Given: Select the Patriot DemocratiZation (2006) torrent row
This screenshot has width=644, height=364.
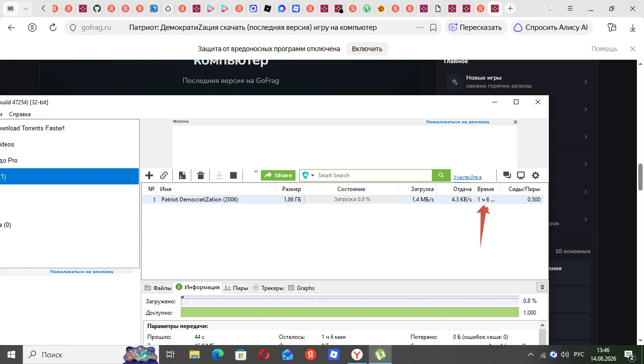Looking at the screenshot, I should click(342, 200).
